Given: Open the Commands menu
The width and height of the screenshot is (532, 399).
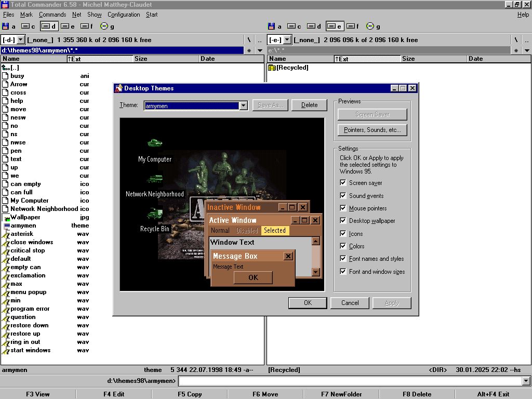Looking at the screenshot, I should [x=52, y=15].
